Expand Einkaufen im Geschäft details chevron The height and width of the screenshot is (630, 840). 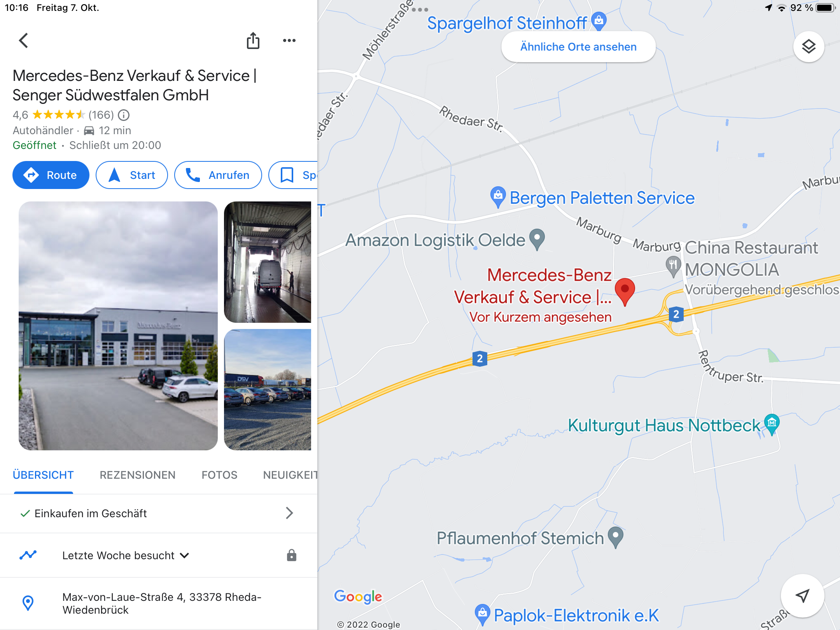point(289,513)
